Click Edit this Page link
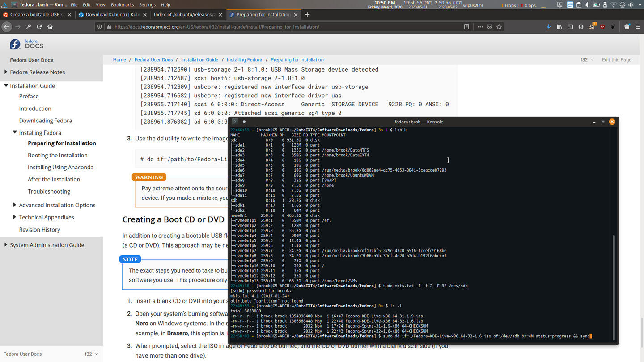644x362 pixels. [x=616, y=59]
